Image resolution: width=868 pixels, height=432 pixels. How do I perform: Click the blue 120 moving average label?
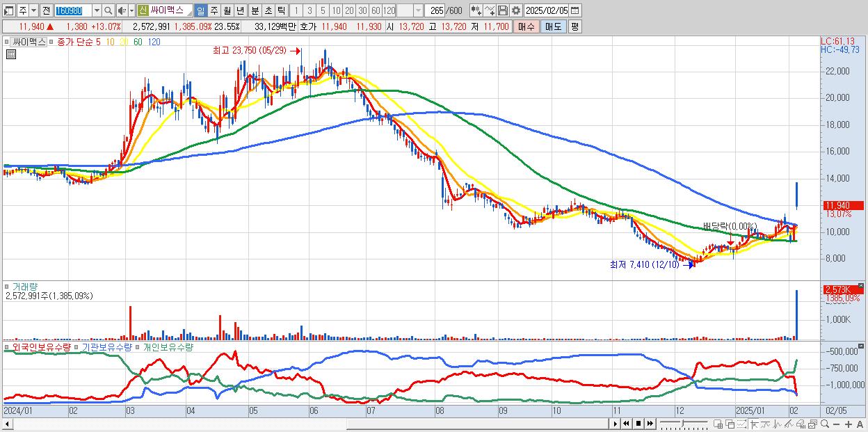(154, 42)
